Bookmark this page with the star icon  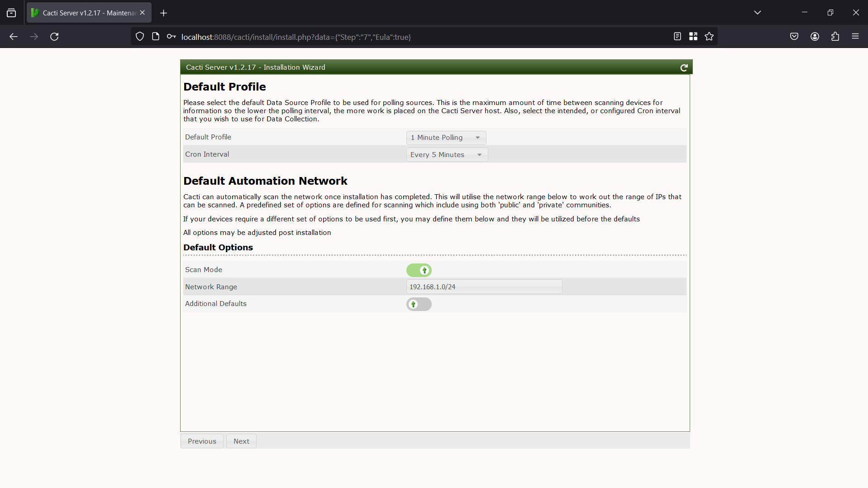coord(709,37)
